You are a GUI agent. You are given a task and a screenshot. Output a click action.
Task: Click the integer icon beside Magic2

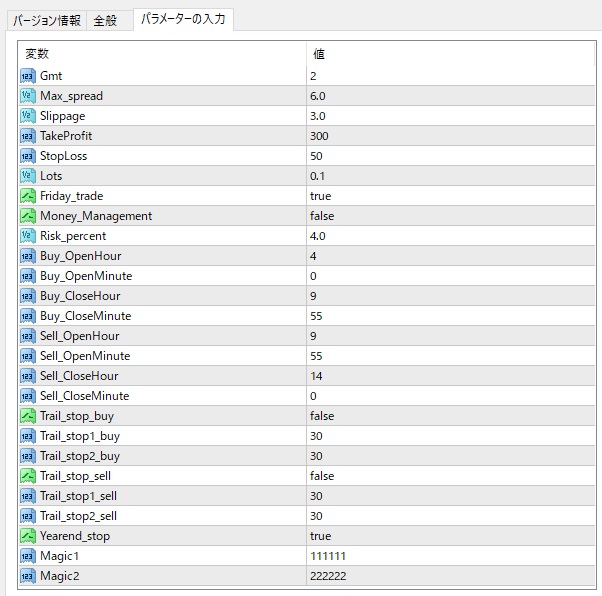28,576
